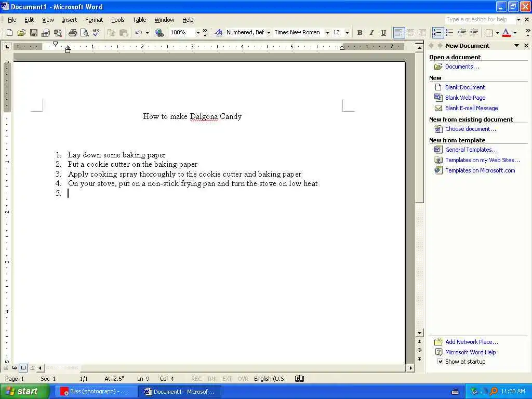Open the Times New Roman font dropdown
Image resolution: width=532 pixels, height=399 pixels.
(x=327, y=33)
